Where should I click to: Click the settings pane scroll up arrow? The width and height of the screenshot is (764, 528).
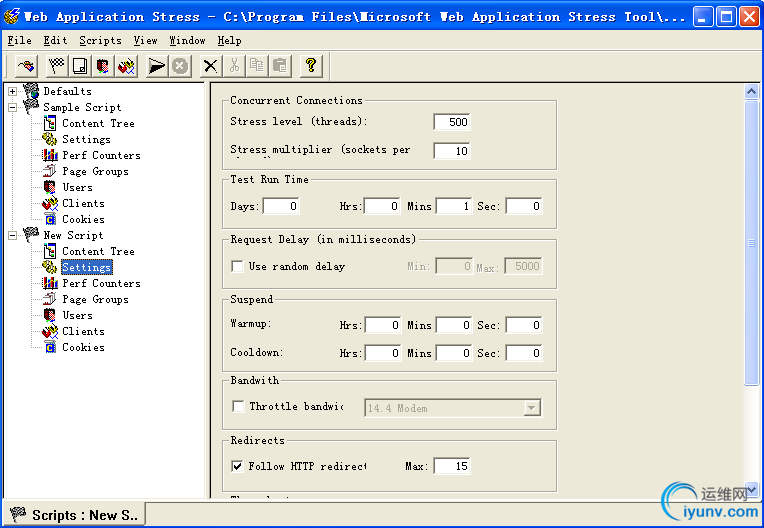751,92
